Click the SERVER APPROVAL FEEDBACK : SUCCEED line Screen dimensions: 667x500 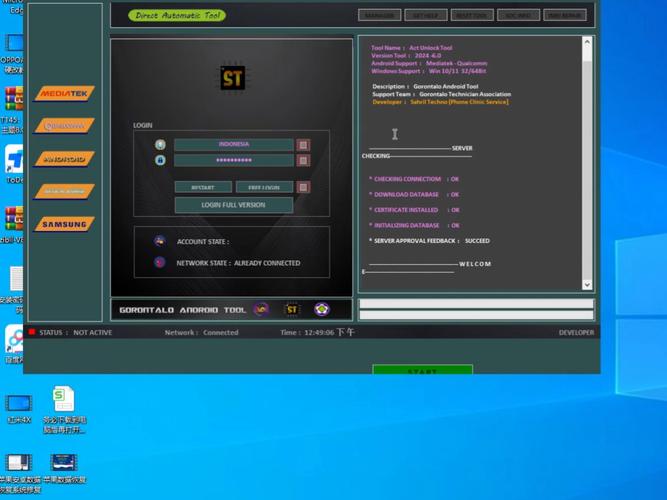click(x=429, y=241)
